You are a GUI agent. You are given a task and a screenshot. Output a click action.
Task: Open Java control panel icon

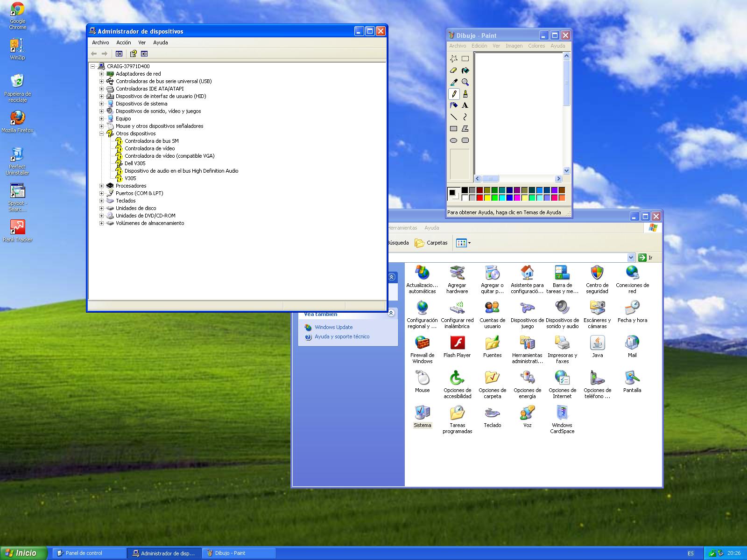pos(597,347)
